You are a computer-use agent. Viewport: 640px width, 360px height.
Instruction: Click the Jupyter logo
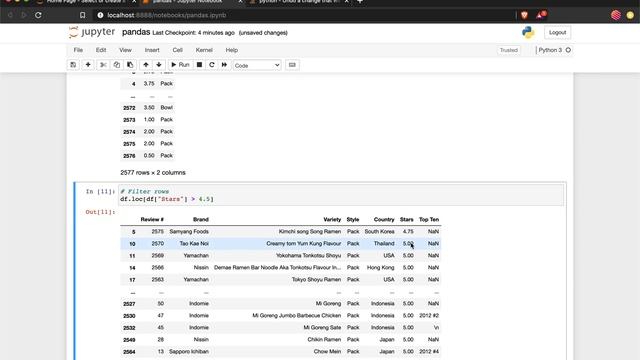point(92,32)
